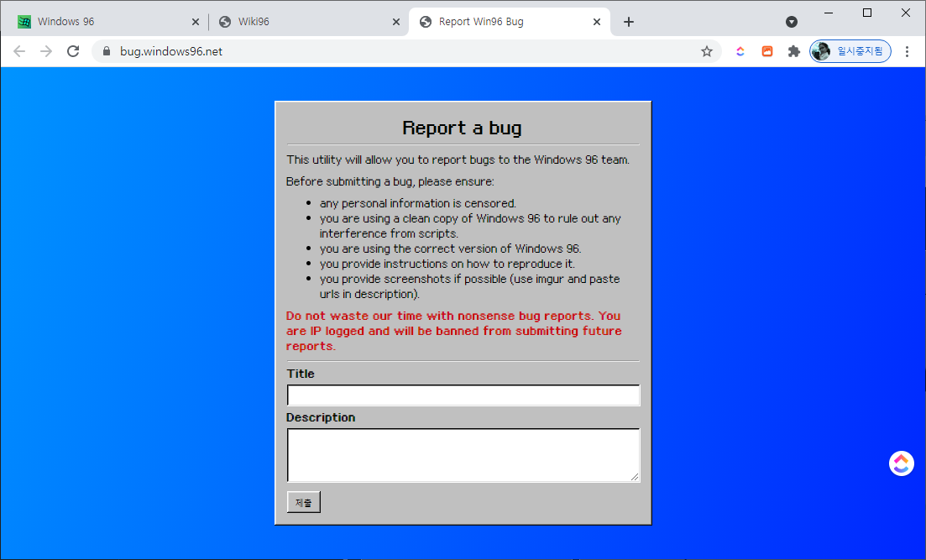Open the paused profile button
Viewport: 926px width, 560px height.
pyautogui.click(x=850, y=51)
